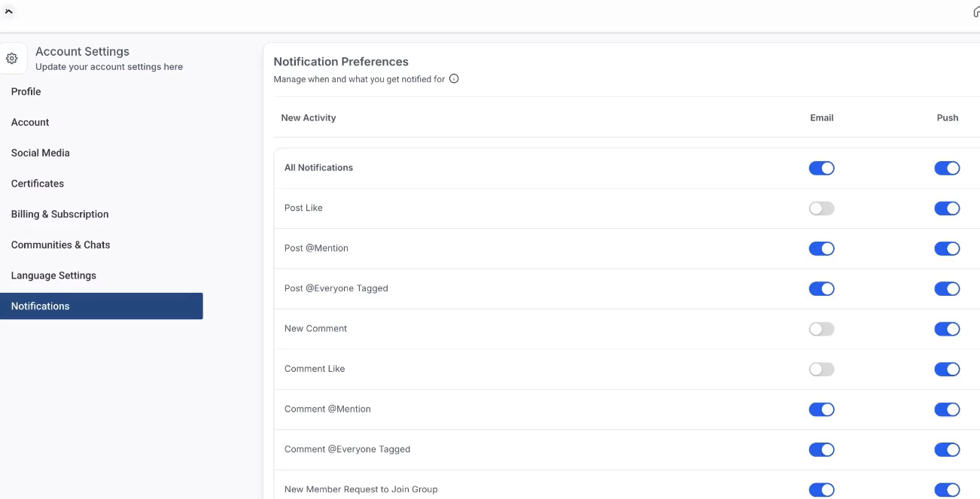Disable email for All Notifications
The image size is (980, 499).
(821, 168)
